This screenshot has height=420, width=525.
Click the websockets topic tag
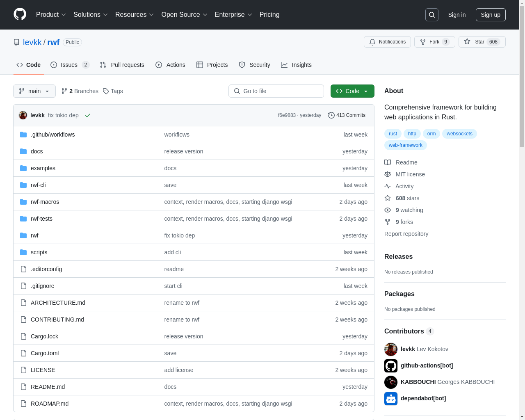459,134
